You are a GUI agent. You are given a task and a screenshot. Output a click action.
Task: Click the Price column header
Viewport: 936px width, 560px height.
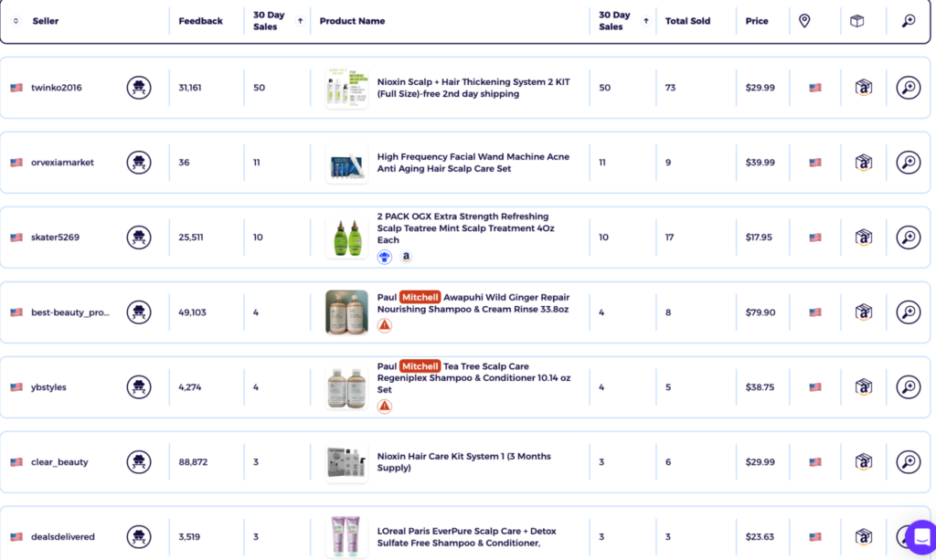tap(756, 21)
